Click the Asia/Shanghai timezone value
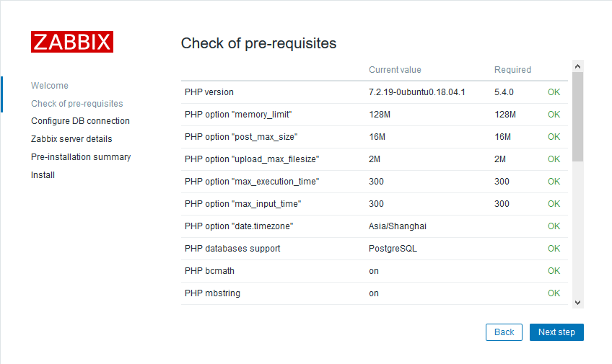The height and width of the screenshot is (364, 612). pos(398,226)
